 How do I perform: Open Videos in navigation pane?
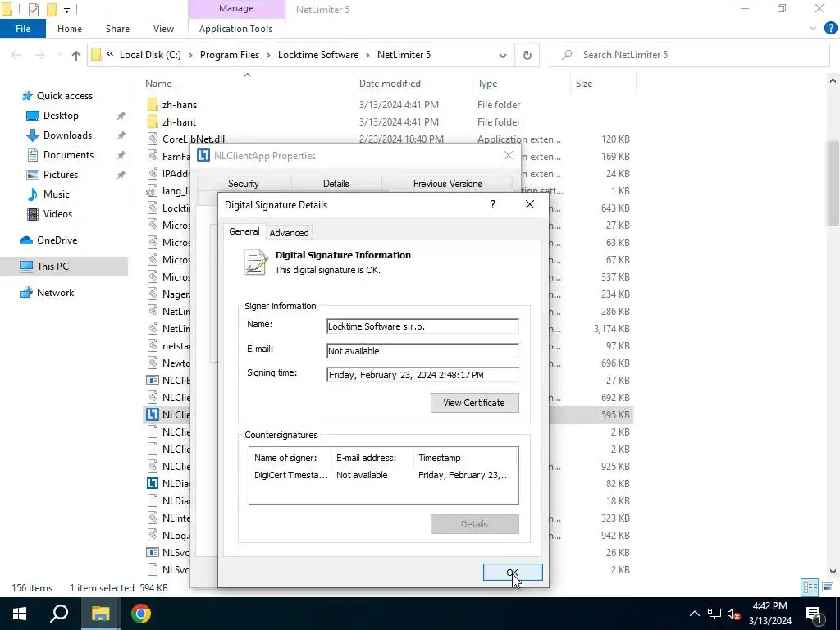click(x=57, y=214)
